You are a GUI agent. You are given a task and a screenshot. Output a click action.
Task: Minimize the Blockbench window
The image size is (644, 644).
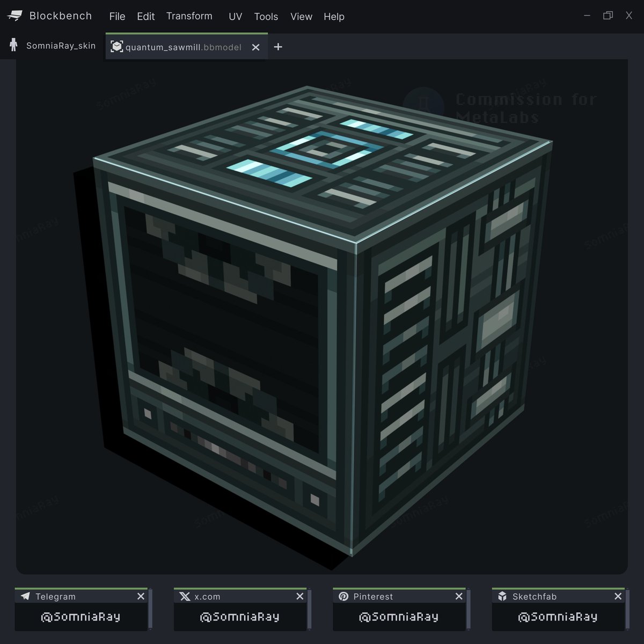click(587, 16)
